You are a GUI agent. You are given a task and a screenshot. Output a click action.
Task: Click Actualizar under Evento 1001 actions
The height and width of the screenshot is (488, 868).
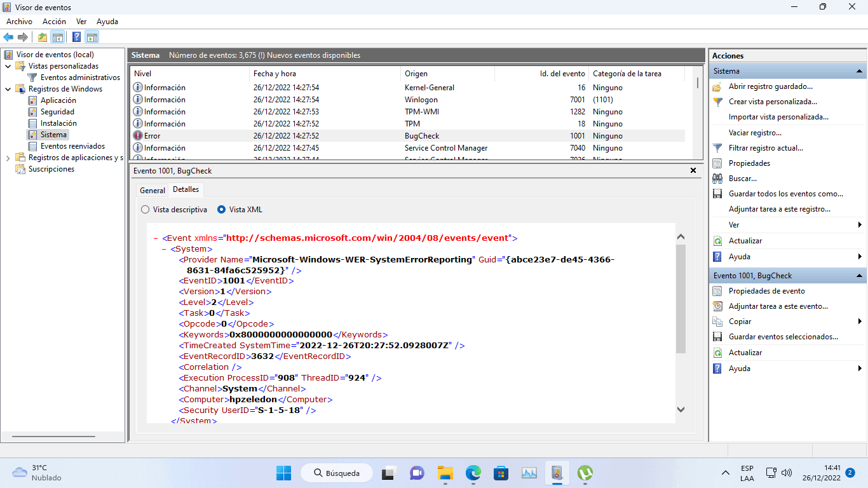tap(745, 353)
